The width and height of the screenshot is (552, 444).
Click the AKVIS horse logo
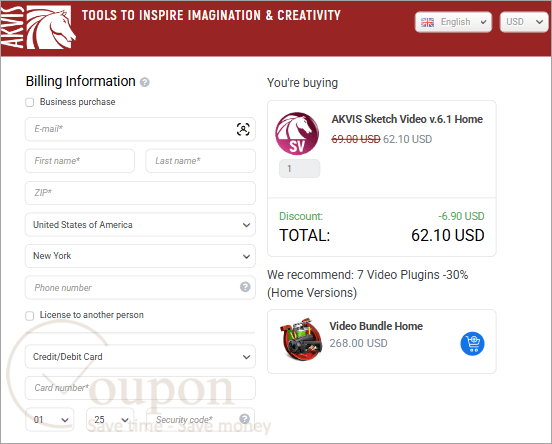tap(38, 27)
